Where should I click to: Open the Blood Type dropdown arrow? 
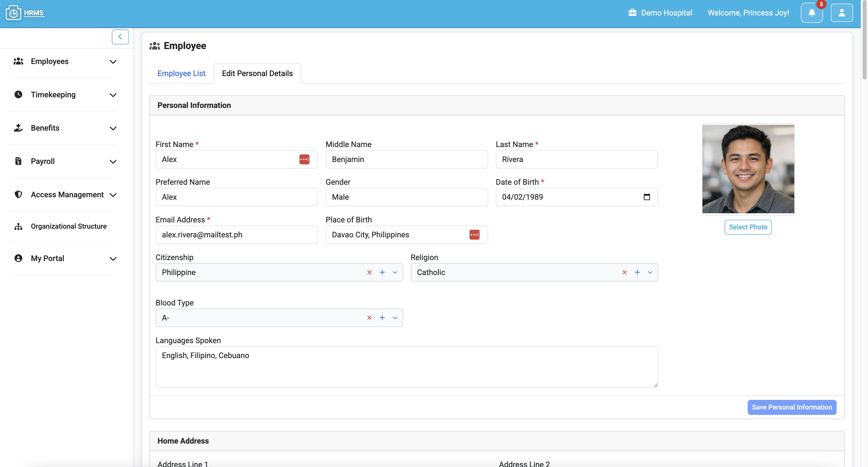tap(395, 318)
